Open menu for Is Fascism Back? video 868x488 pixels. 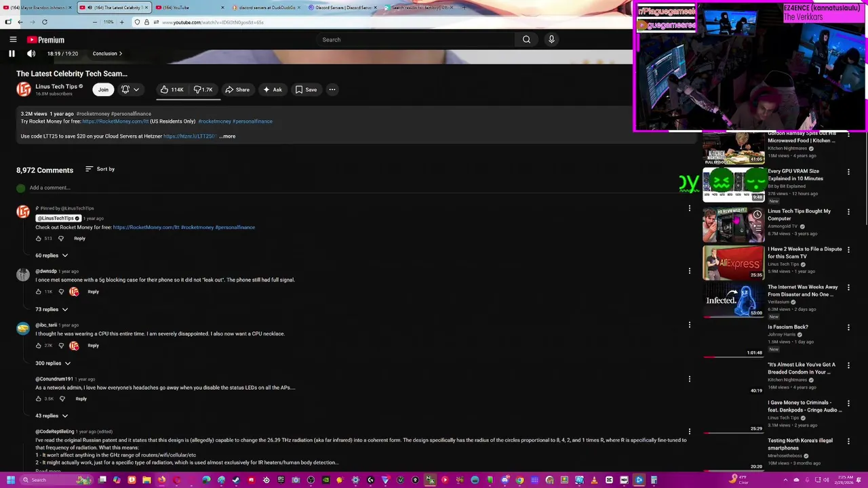coord(848,327)
